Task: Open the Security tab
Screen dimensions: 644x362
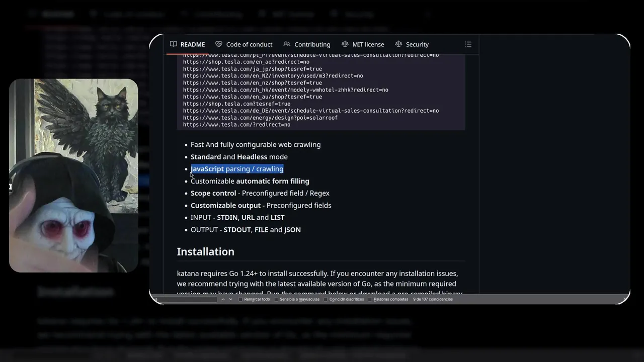Action: (412, 44)
